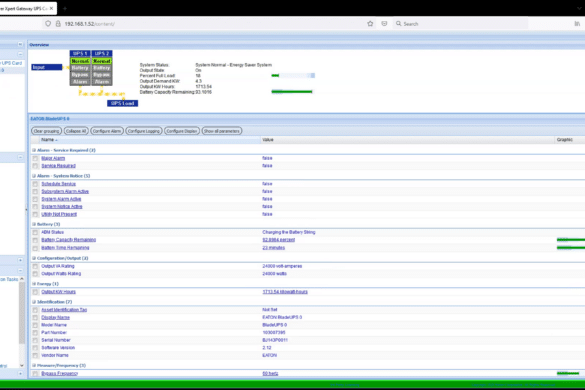Viewport: 585px width, 390px height.
Task: Click the Pocket save icon in address bar
Action: click(384, 24)
